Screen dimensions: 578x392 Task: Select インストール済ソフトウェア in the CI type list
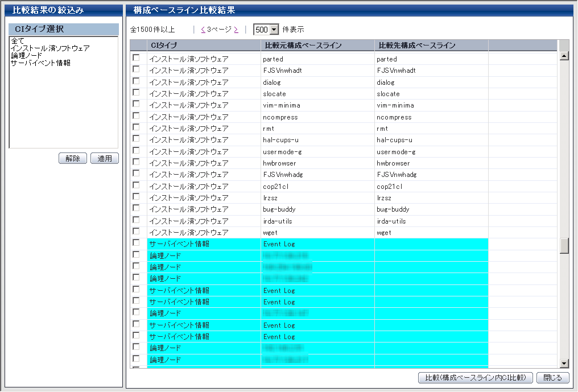point(50,48)
